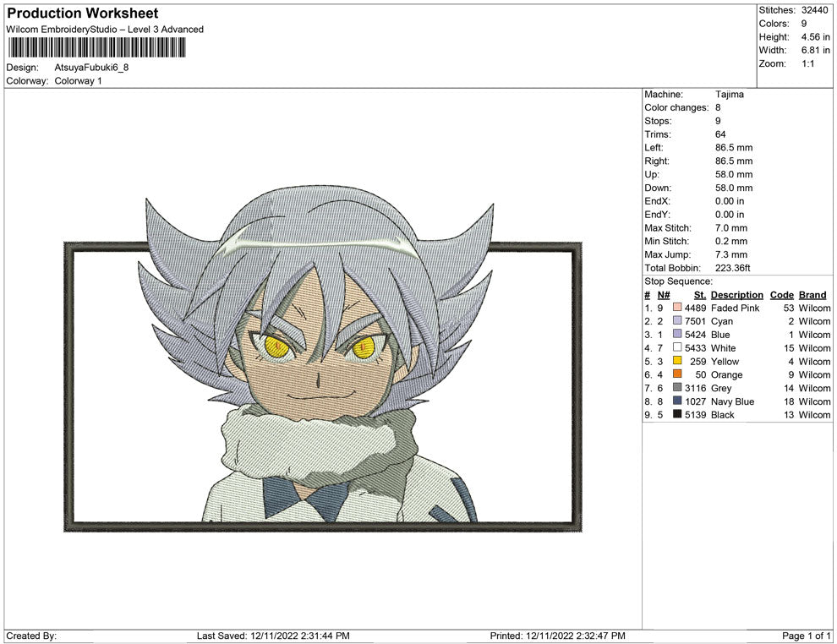Click the Max Stitch value '7.0 mm'
The image size is (837, 644).
coord(731,228)
